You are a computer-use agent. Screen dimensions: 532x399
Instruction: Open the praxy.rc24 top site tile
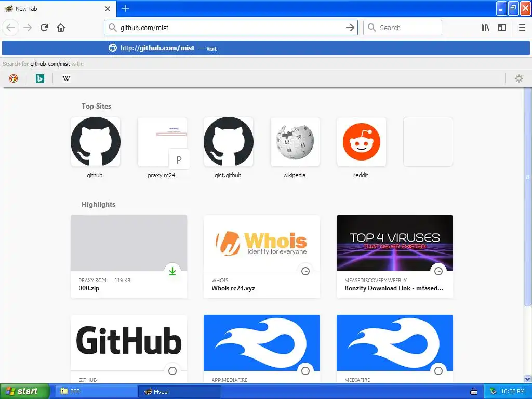(x=162, y=142)
